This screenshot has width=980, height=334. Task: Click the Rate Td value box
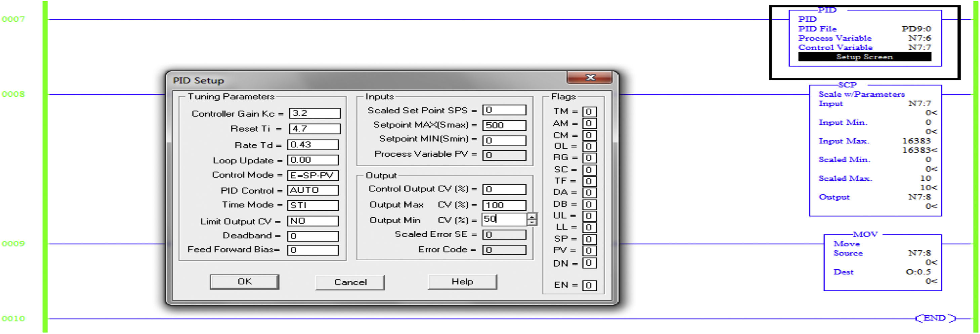[313, 145]
